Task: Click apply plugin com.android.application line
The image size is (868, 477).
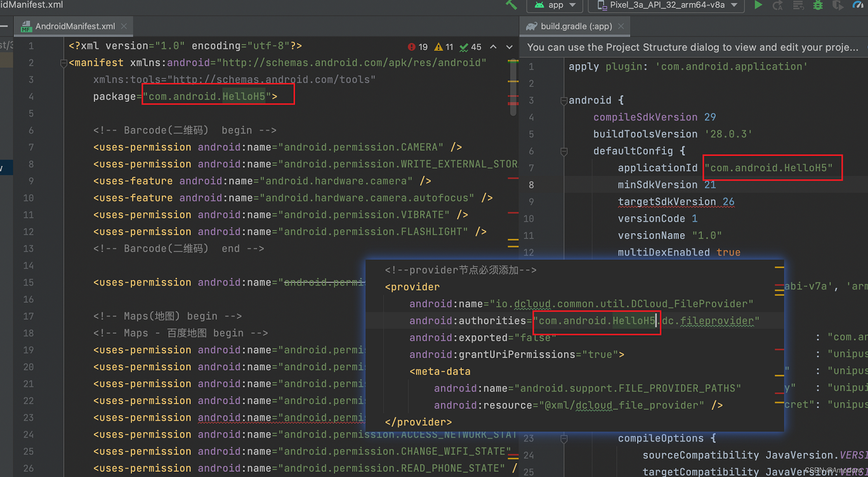Action: click(x=688, y=66)
